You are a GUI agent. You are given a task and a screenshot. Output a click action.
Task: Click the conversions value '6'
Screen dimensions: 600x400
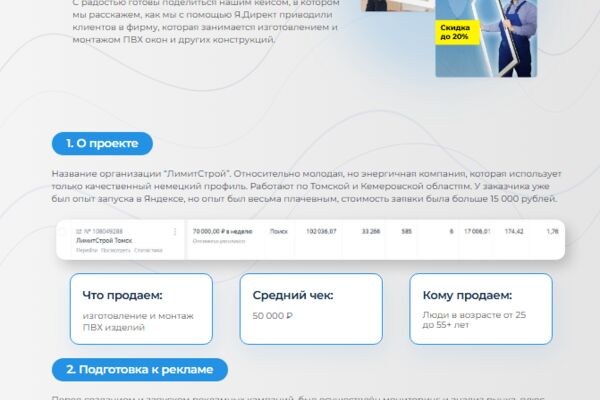tap(452, 232)
